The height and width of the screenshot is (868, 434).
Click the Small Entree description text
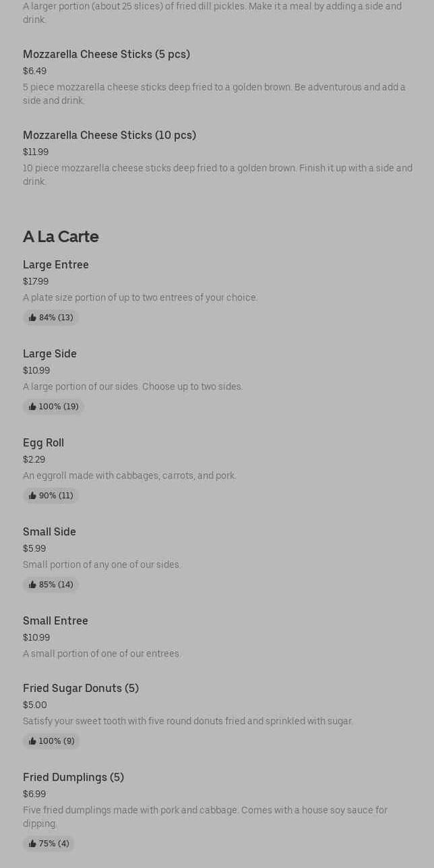102,654
